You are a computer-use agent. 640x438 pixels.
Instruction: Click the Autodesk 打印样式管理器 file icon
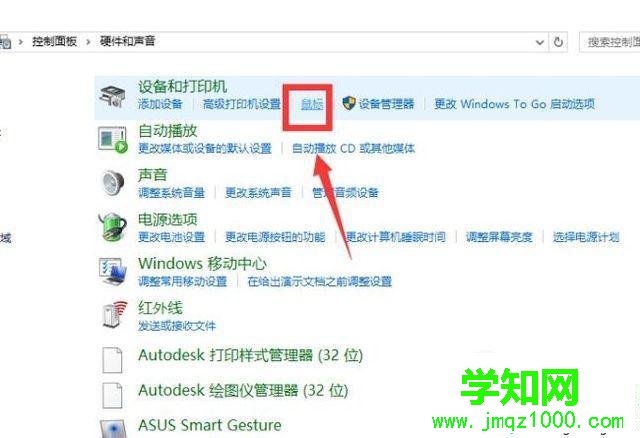coord(112,360)
